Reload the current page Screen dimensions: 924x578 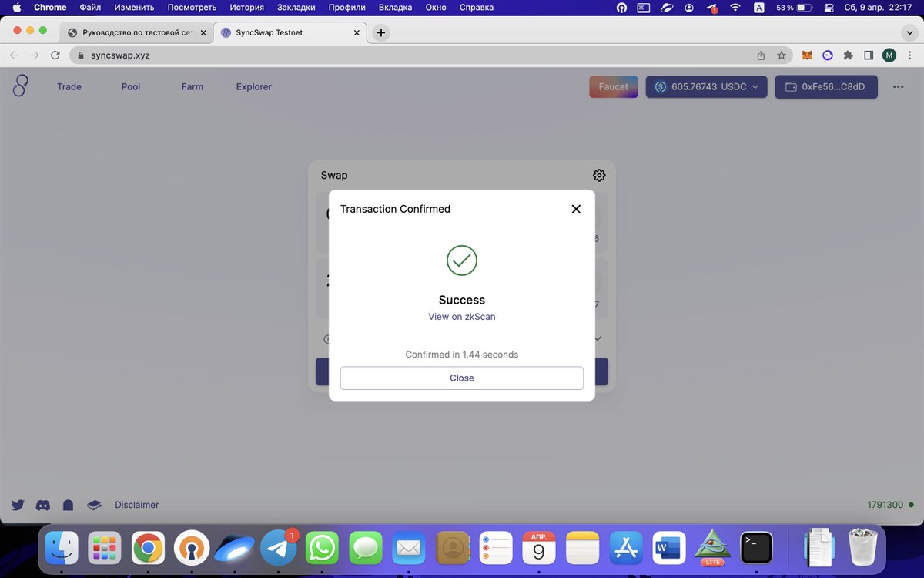(x=55, y=55)
